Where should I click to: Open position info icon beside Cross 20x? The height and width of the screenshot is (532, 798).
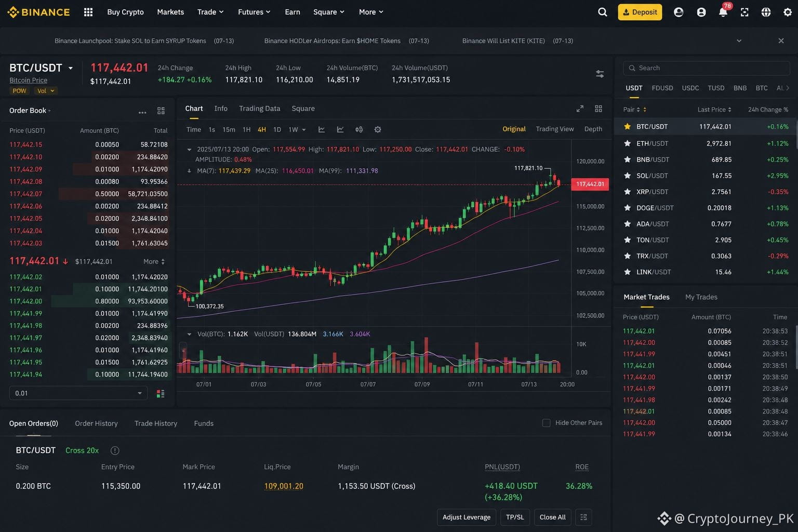click(x=115, y=450)
